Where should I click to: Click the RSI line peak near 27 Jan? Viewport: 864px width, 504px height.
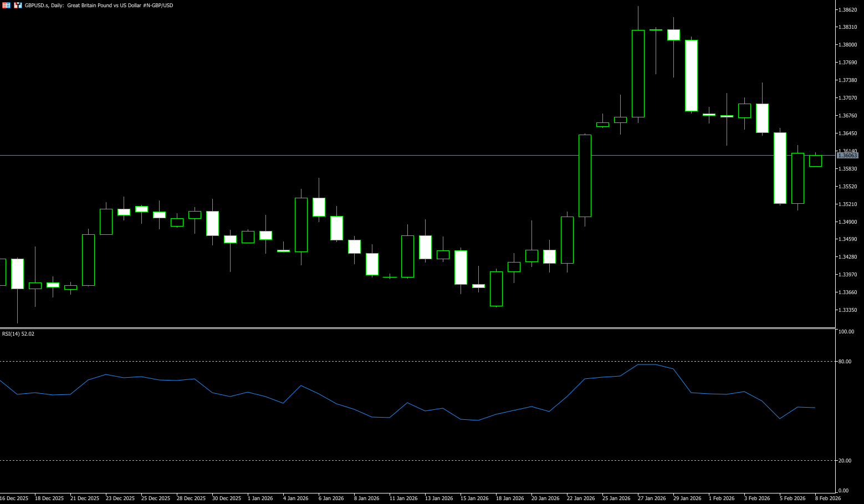647,364
